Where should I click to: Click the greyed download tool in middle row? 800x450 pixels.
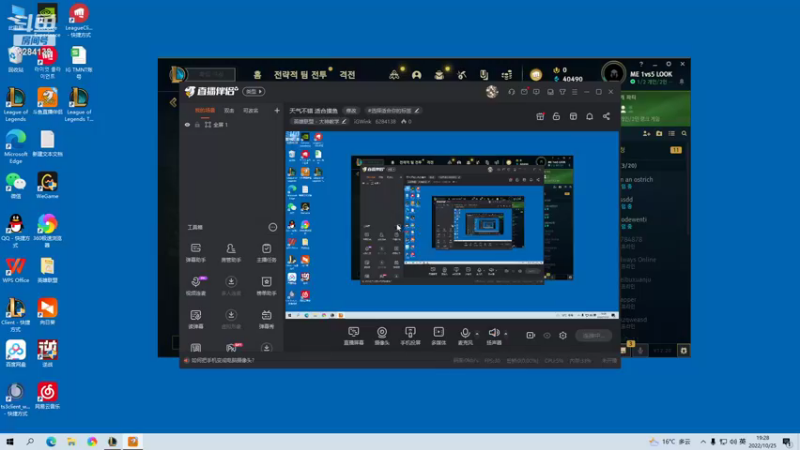(x=231, y=286)
